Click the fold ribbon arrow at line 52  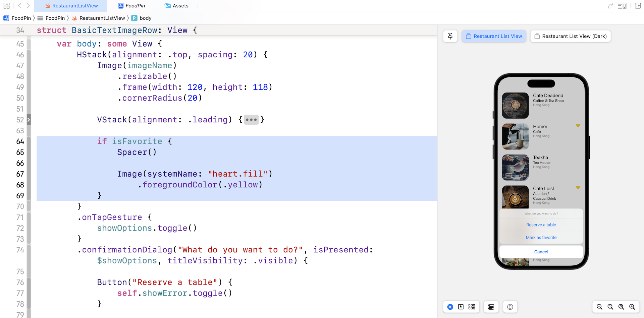coord(29,120)
